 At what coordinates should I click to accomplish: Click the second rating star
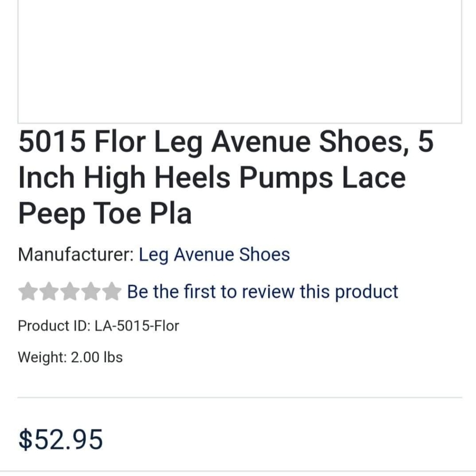49,292
